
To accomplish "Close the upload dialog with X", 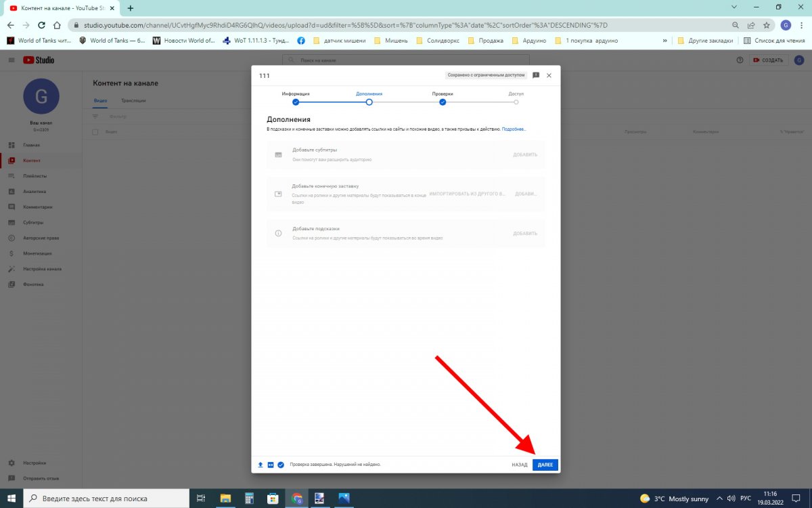I will (x=549, y=75).
